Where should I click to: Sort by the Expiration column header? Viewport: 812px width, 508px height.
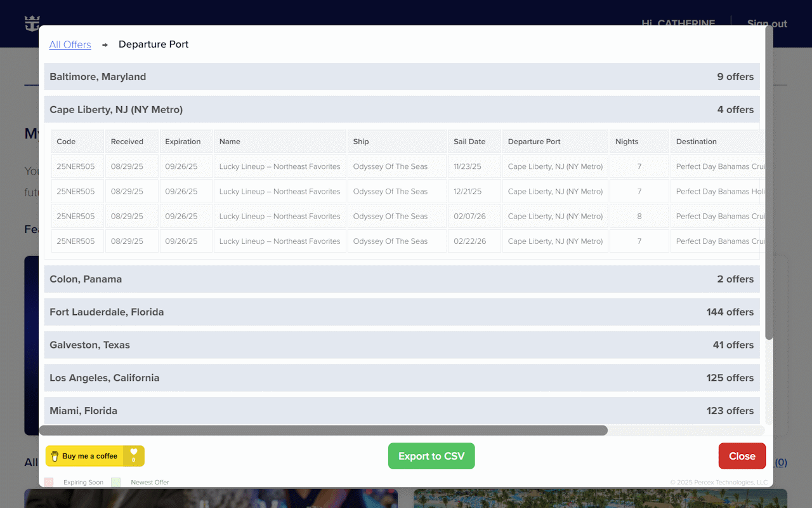(x=186, y=142)
